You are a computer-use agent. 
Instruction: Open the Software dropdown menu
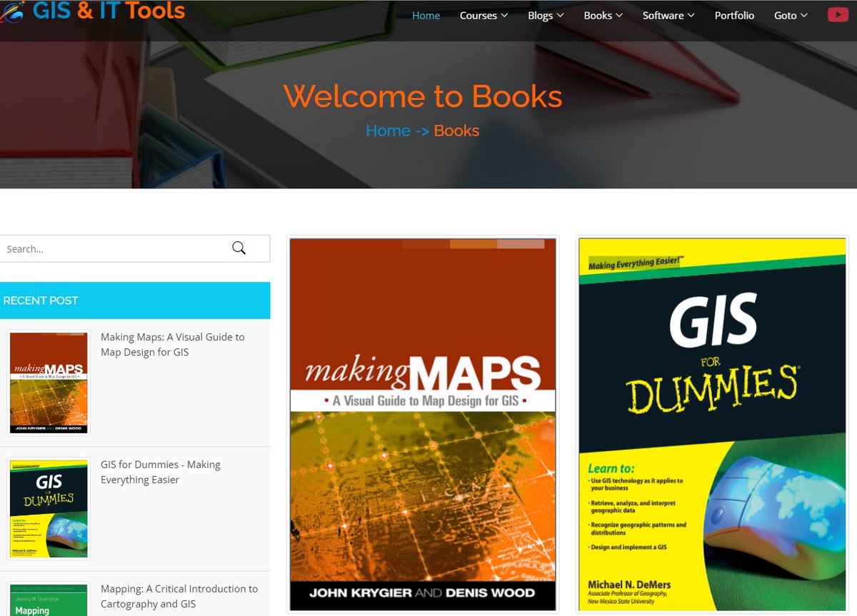pyautogui.click(x=668, y=16)
